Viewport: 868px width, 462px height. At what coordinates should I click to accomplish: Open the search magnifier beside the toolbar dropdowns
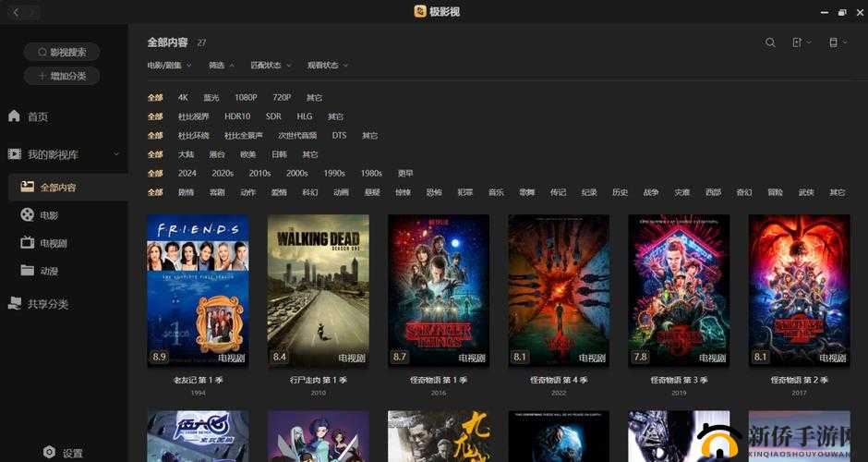pyautogui.click(x=770, y=43)
